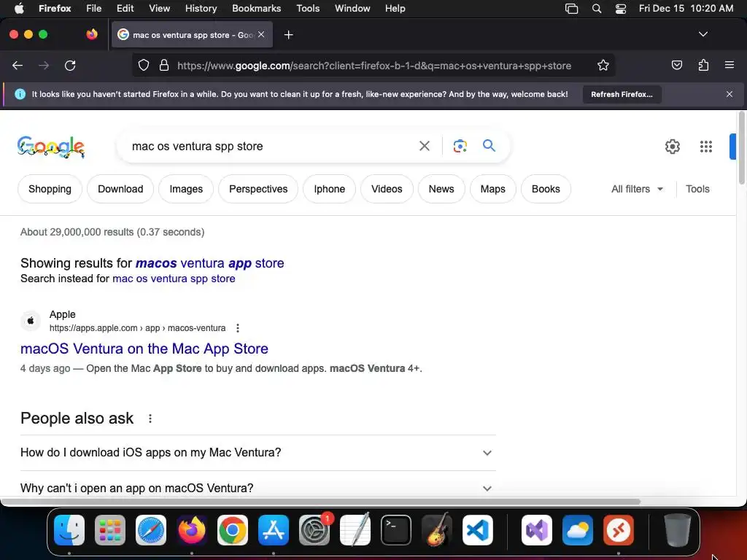Open Google Chrome from the Dock
747x560 pixels.
pos(233,530)
